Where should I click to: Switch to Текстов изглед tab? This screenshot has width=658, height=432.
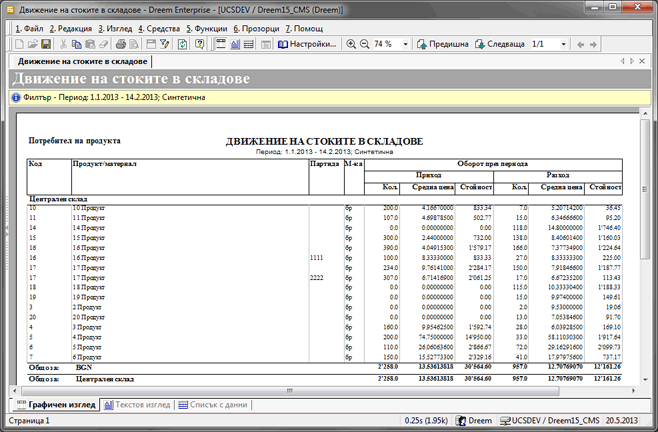point(137,405)
